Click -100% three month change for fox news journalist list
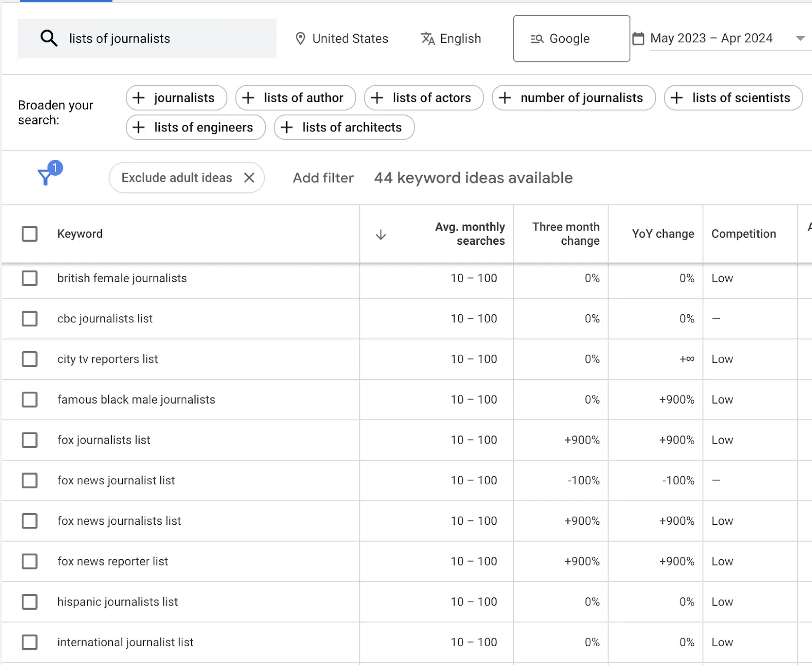 coord(584,481)
